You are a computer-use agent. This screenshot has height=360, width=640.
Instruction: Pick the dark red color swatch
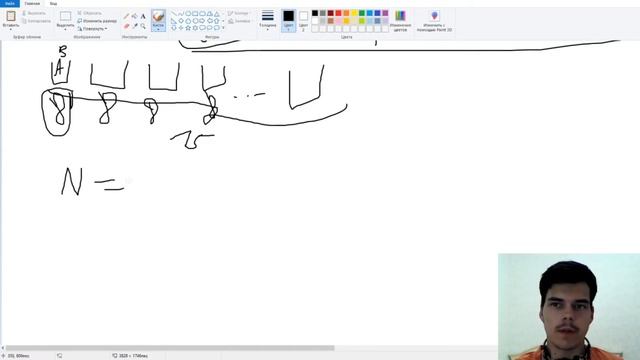click(331, 13)
